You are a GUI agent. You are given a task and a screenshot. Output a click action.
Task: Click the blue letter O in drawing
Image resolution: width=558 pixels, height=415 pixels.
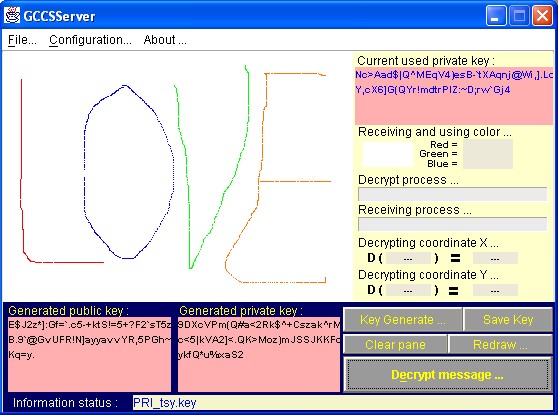pos(129,172)
